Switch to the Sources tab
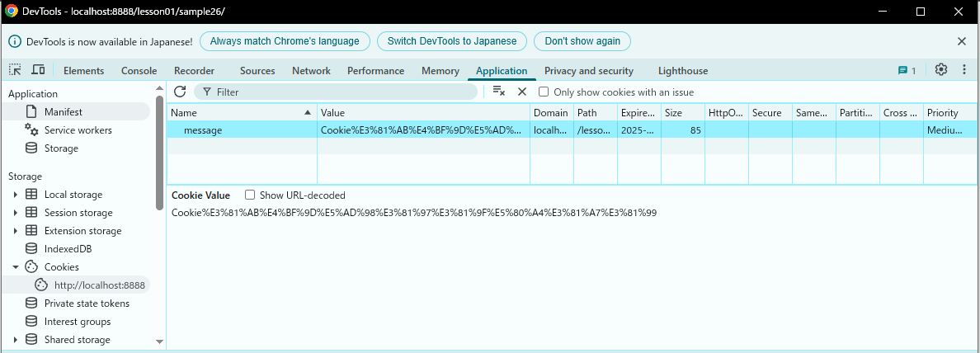980x353 pixels. coord(257,71)
